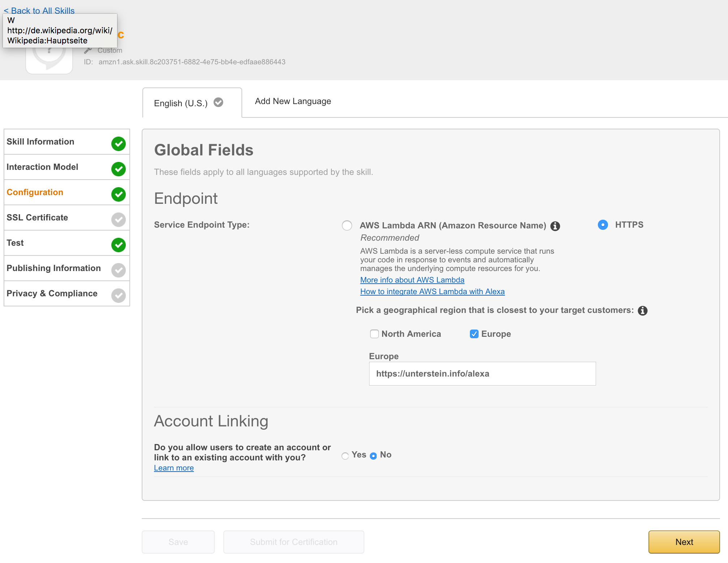Click the info icon beside AWS Lambda ARN
728x563 pixels.
coord(555,226)
